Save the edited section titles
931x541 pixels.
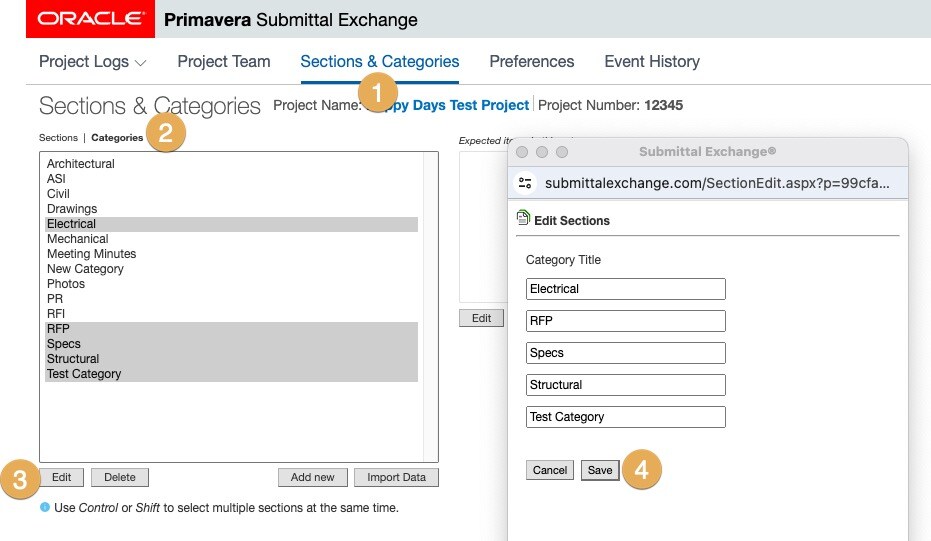click(x=600, y=470)
